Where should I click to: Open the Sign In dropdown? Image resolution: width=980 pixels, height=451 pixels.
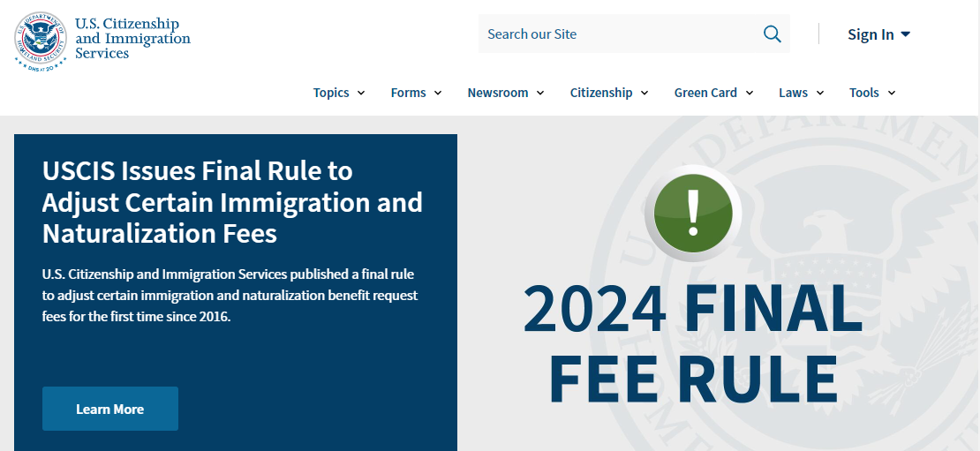pos(878,34)
